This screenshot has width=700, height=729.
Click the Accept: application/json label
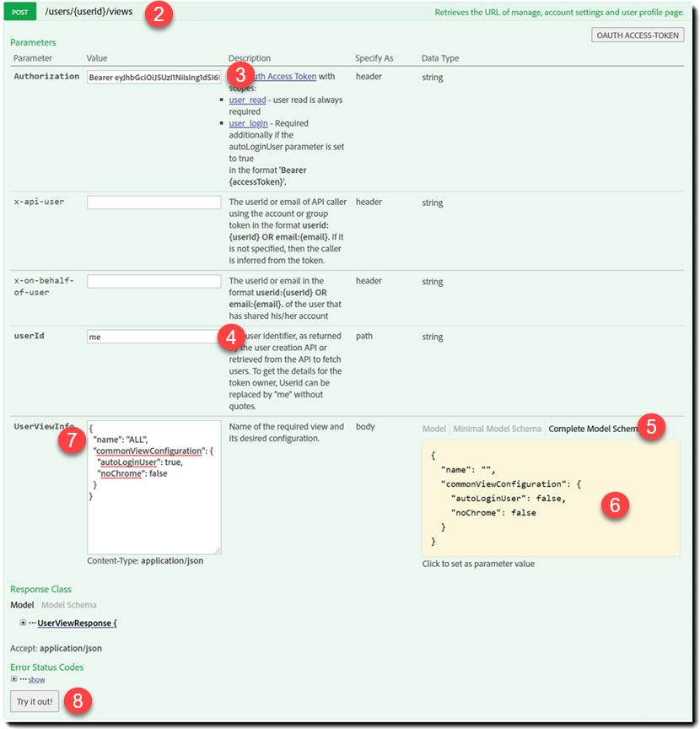pyautogui.click(x=56, y=648)
